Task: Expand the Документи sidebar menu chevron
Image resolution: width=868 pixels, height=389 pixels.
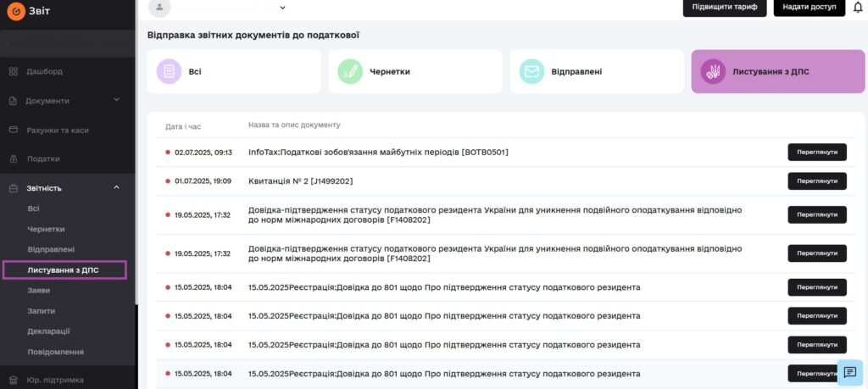Action: tap(116, 100)
